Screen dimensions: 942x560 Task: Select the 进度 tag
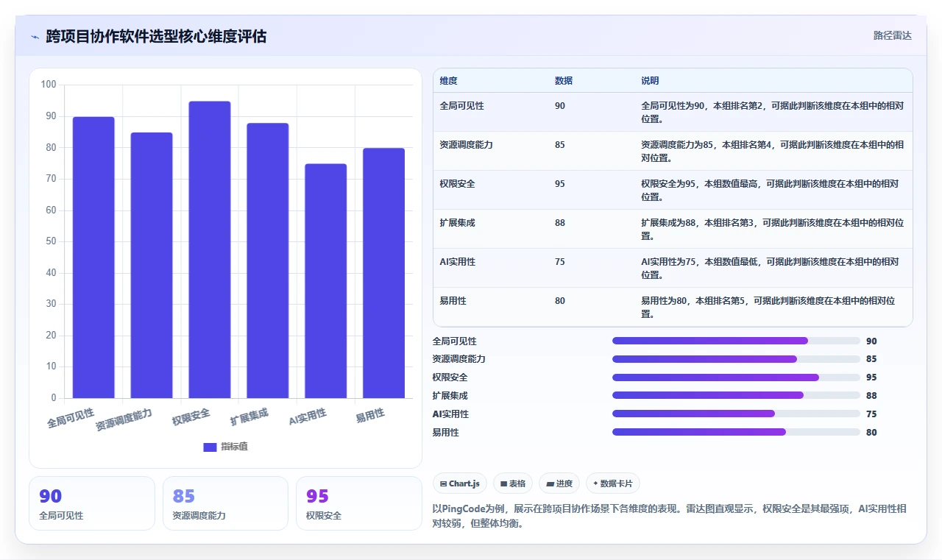point(559,483)
